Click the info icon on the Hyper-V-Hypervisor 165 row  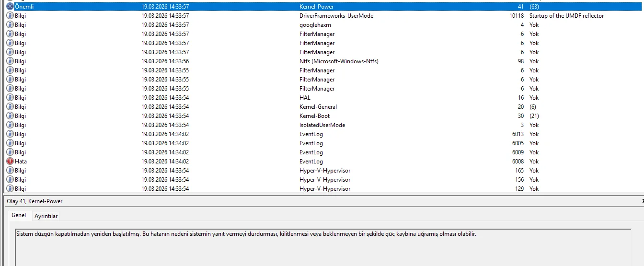[10, 171]
